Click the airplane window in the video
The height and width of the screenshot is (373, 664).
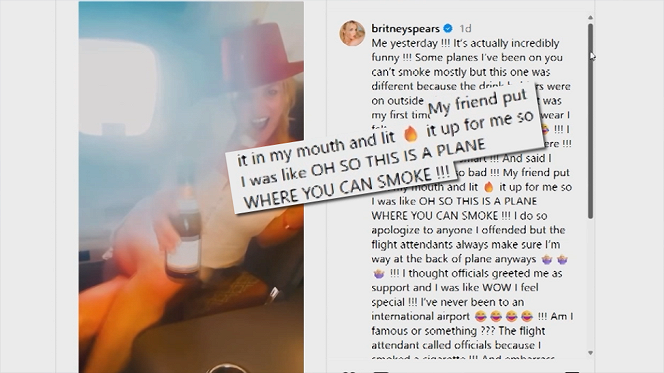point(118,86)
